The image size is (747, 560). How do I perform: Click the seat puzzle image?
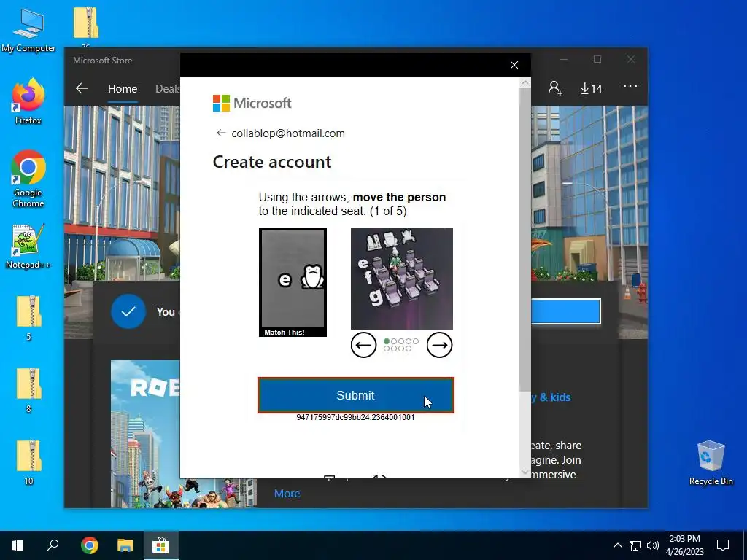pyautogui.click(x=402, y=278)
